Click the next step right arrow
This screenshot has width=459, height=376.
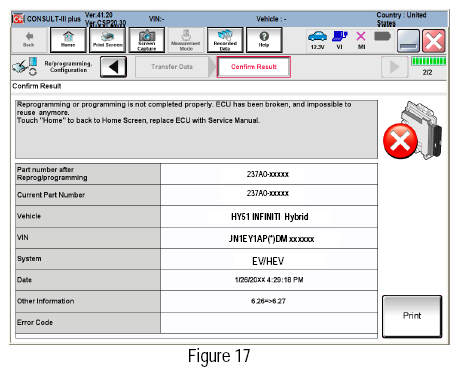pyautogui.click(x=395, y=67)
